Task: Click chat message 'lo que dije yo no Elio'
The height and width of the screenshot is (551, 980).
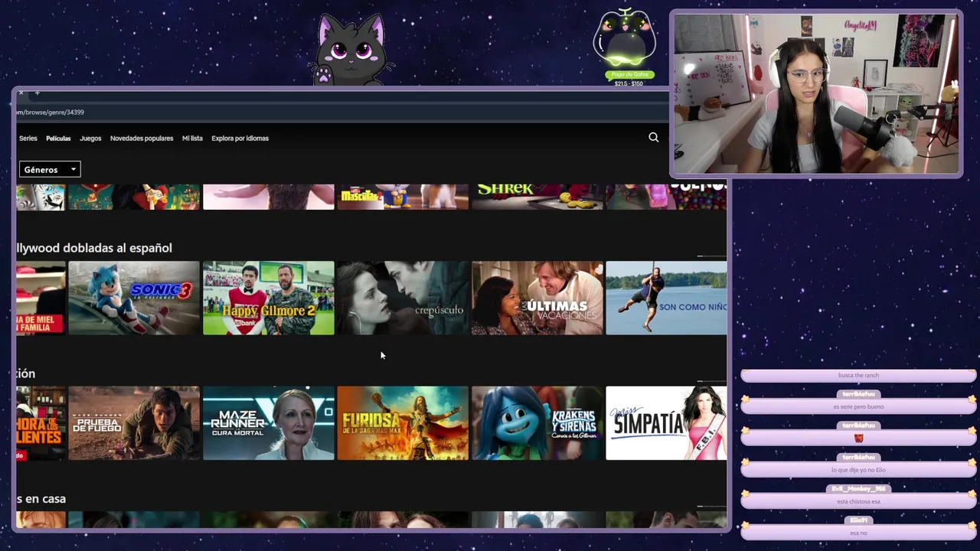Action: tap(858, 470)
